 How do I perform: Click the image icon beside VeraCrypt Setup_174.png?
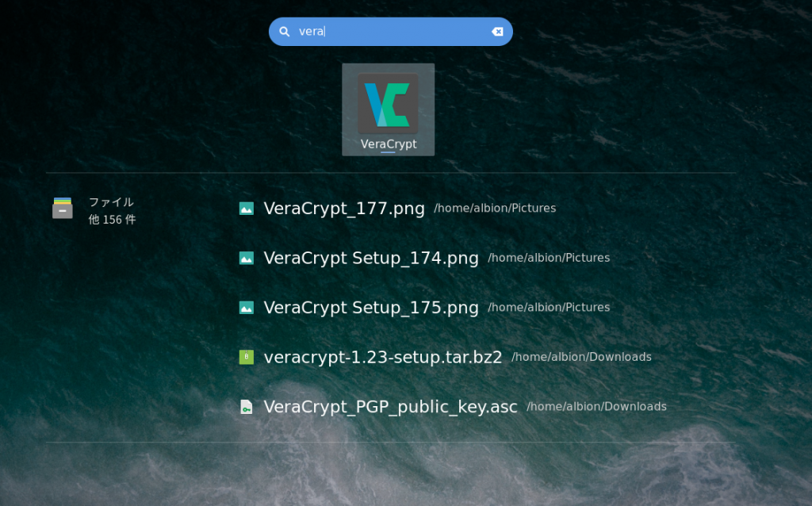point(247,258)
